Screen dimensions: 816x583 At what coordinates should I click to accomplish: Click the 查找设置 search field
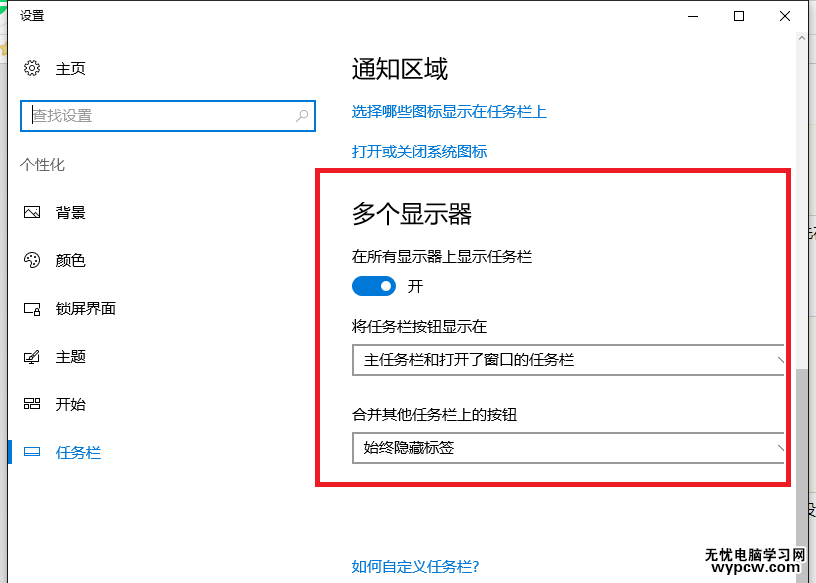(x=168, y=116)
